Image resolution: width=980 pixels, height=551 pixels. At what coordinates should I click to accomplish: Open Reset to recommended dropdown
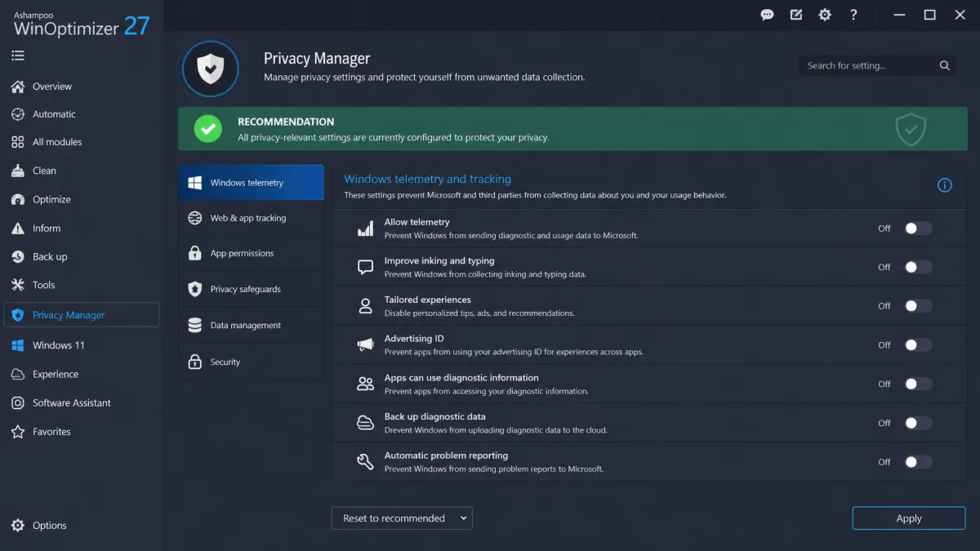point(402,518)
